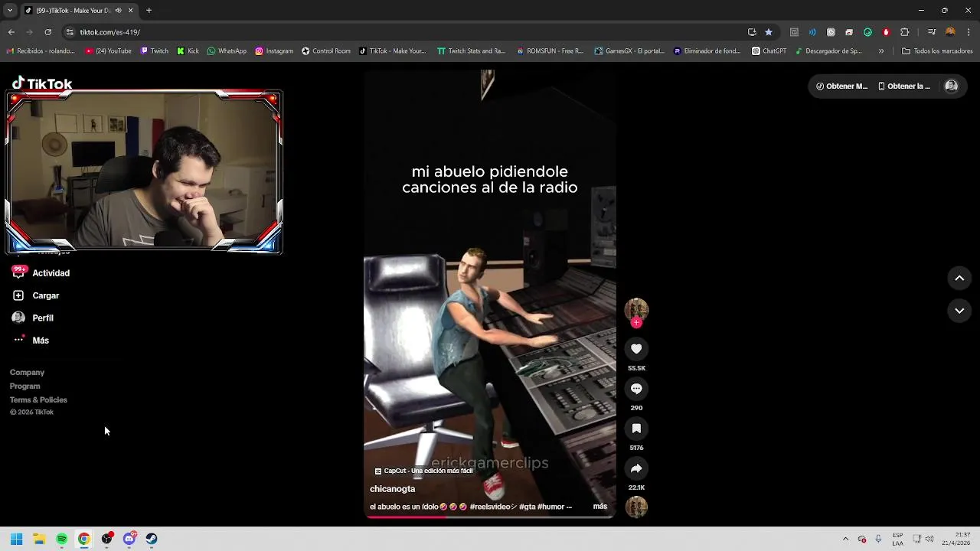The image size is (980, 551).
Task: Open Todos los marcadores folder
Action: click(x=937, y=51)
